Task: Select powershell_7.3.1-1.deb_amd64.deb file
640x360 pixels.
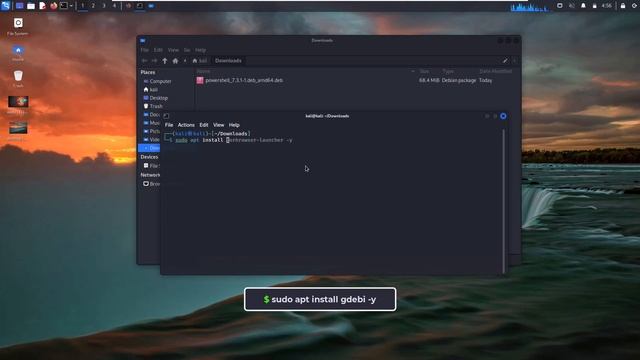Action: (244, 80)
